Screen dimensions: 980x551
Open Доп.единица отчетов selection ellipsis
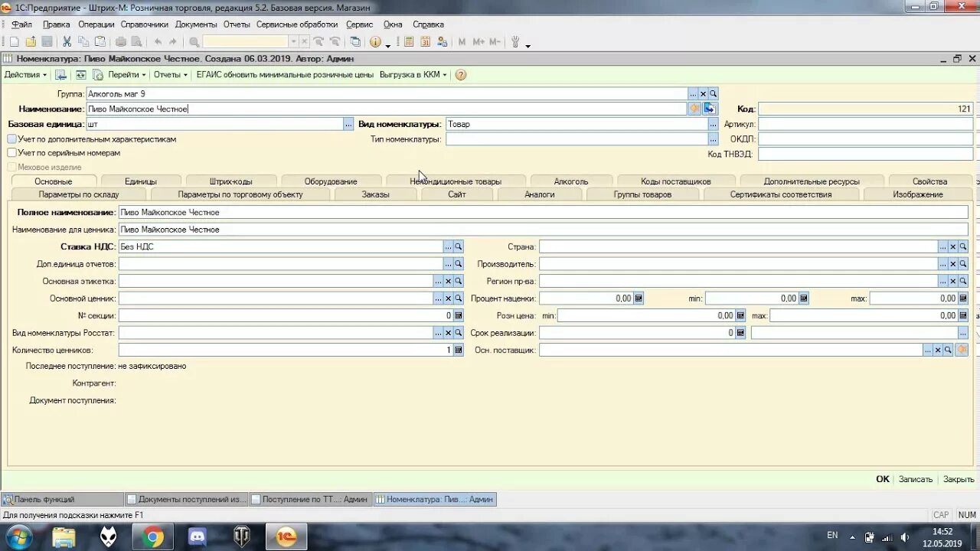[449, 263]
